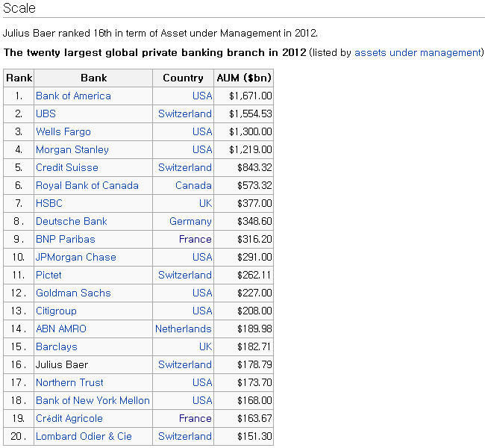Select the $151.30 AUM value
Image resolution: width=485 pixels, height=448 pixels.
click(x=254, y=437)
